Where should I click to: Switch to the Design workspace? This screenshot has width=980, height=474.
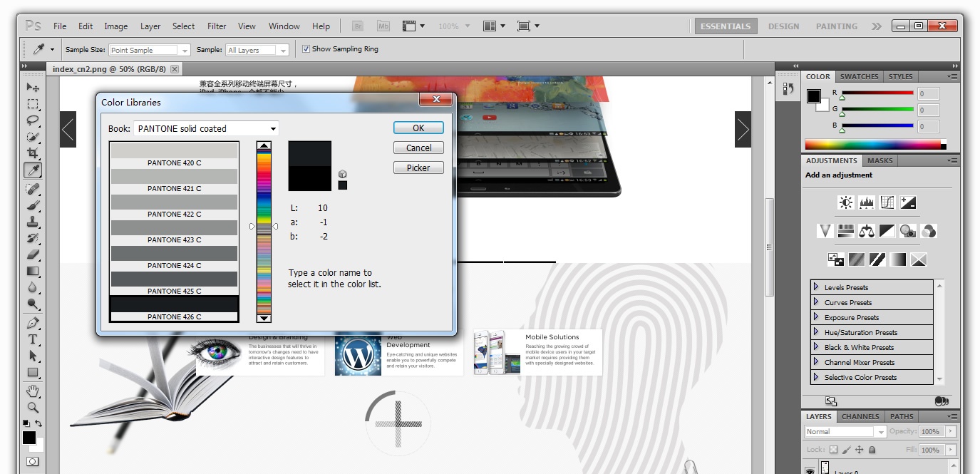(783, 26)
